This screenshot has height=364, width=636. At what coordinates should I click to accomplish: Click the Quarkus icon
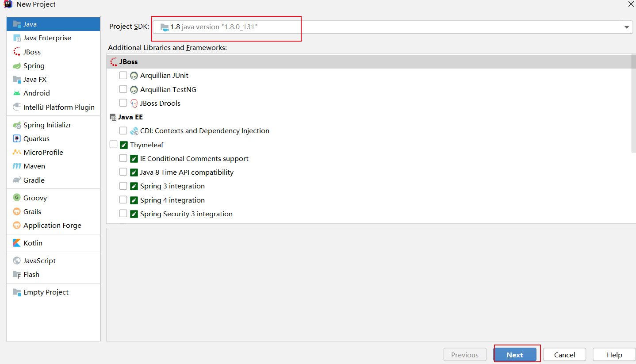coord(17,138)
